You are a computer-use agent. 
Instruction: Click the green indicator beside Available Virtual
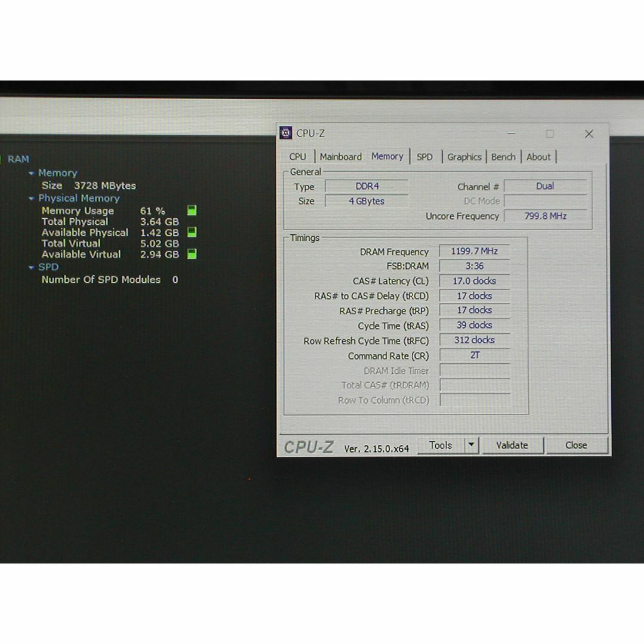(192, 254)
